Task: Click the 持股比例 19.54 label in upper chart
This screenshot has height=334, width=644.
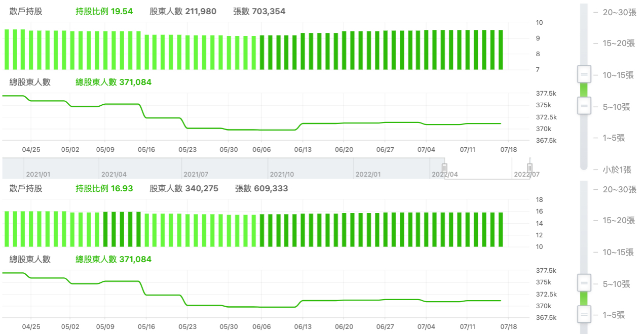Action: pyautogui.click(x=104, y=11)
